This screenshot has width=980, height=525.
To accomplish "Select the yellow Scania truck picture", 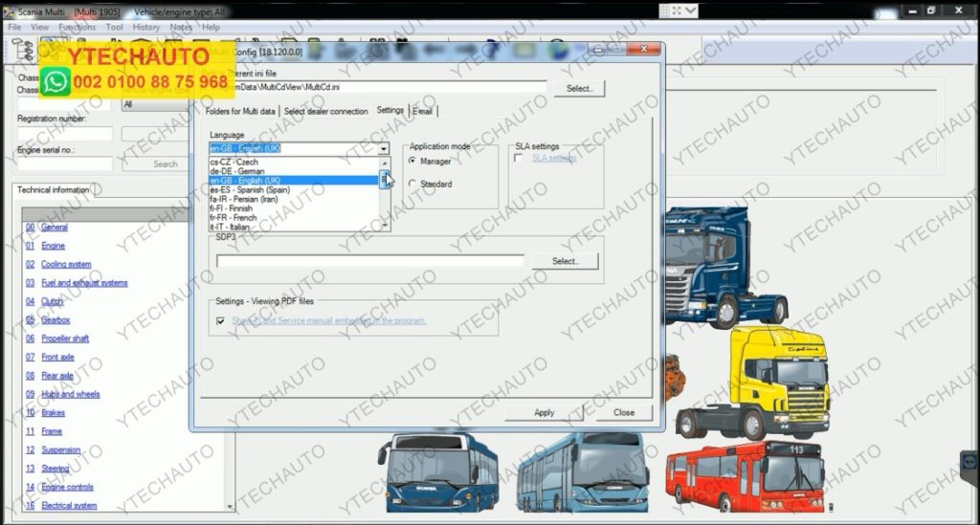I will pos(751,381).
